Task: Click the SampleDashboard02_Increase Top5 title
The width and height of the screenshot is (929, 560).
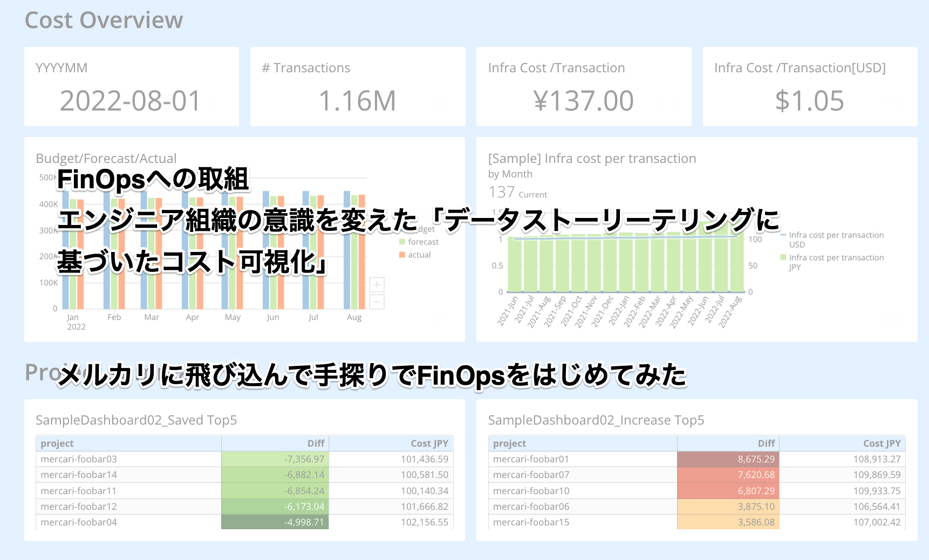Action: (596, 420)
